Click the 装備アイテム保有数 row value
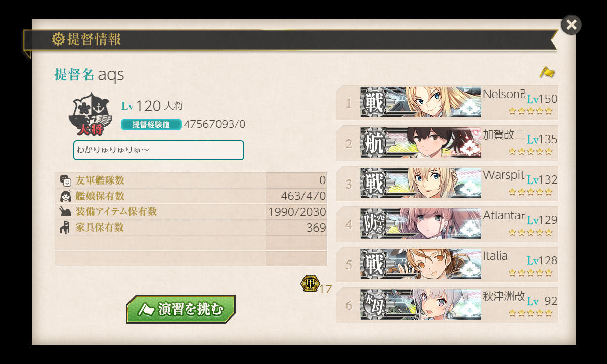 (297, 212)
